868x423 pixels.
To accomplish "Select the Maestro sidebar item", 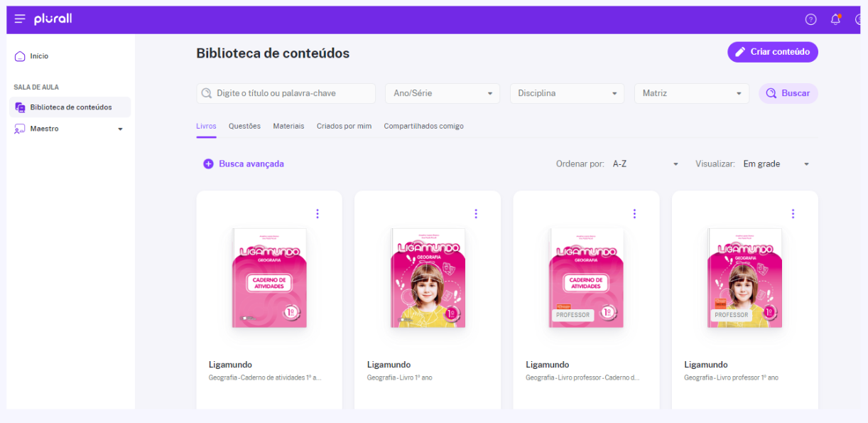I will click(70, 129).
